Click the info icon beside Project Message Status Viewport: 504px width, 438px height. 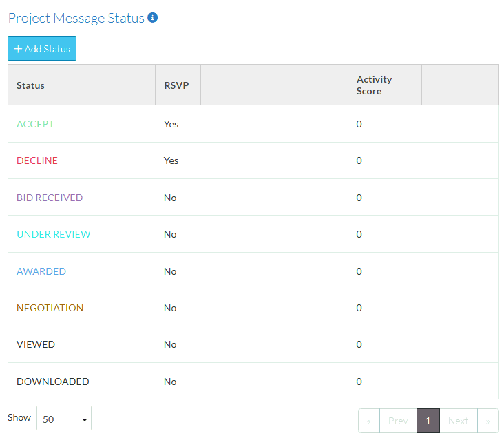tap(153, 17)
